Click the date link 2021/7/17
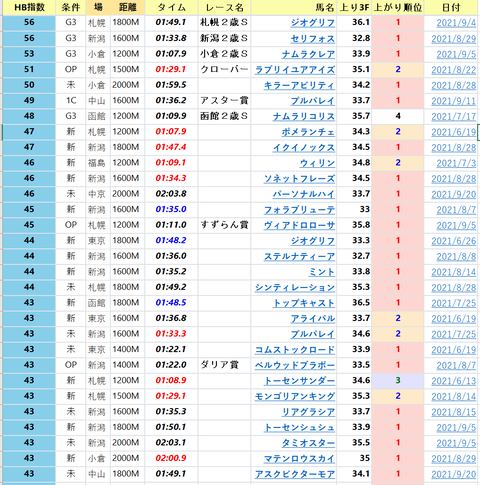Screen dimensions: 480x485 [x=454, y=116]
